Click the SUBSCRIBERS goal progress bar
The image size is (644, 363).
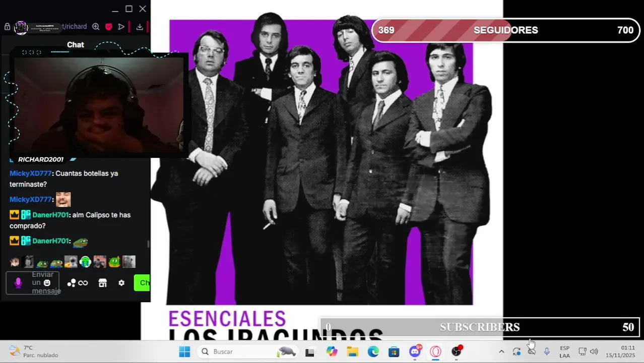480,327
